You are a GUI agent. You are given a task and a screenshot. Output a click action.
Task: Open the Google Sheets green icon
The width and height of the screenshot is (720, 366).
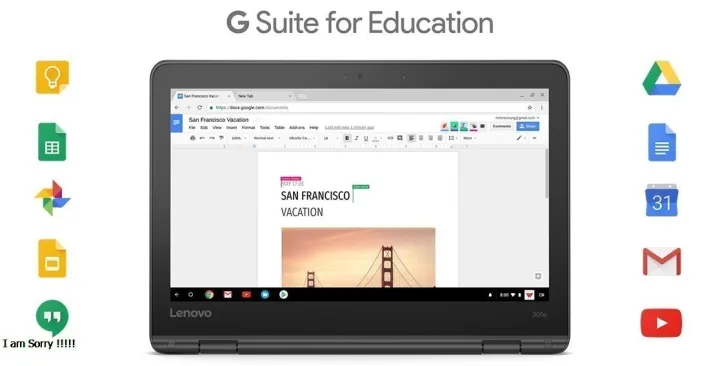(52, 142)
